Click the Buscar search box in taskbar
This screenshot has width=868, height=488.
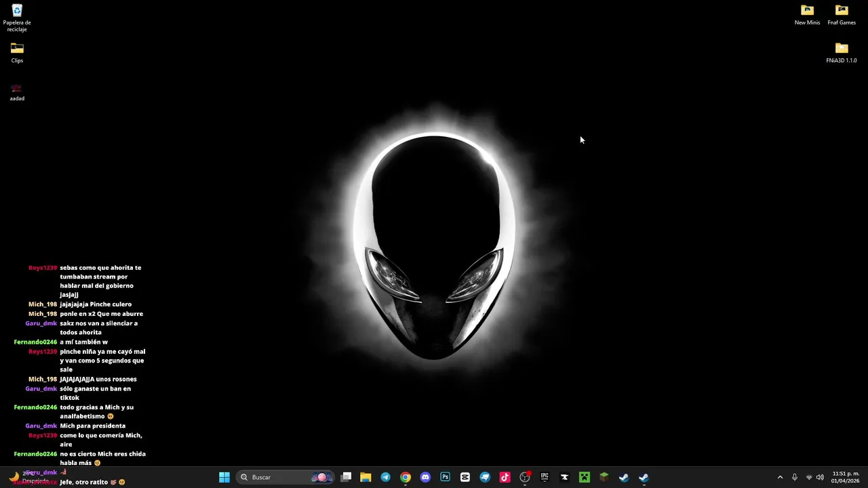[285, 477]
